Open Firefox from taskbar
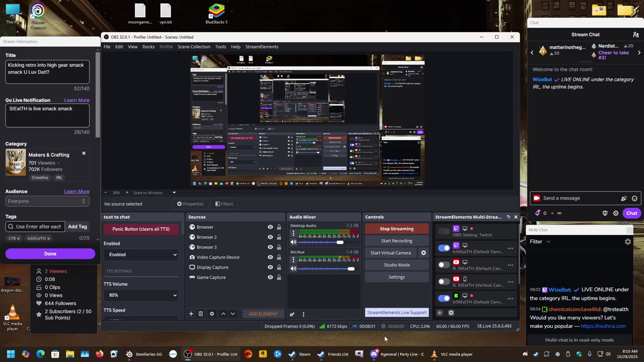 click(99, 354)
